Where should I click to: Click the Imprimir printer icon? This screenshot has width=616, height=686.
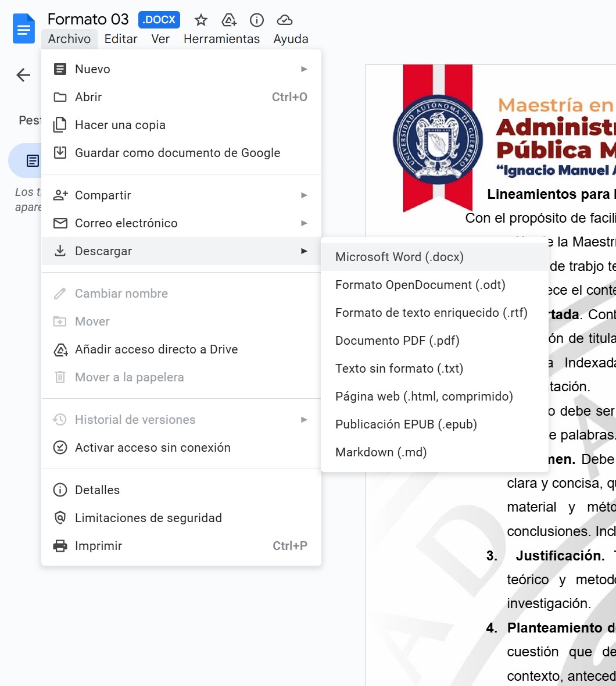pyautogui.click(x=60, y=546)
